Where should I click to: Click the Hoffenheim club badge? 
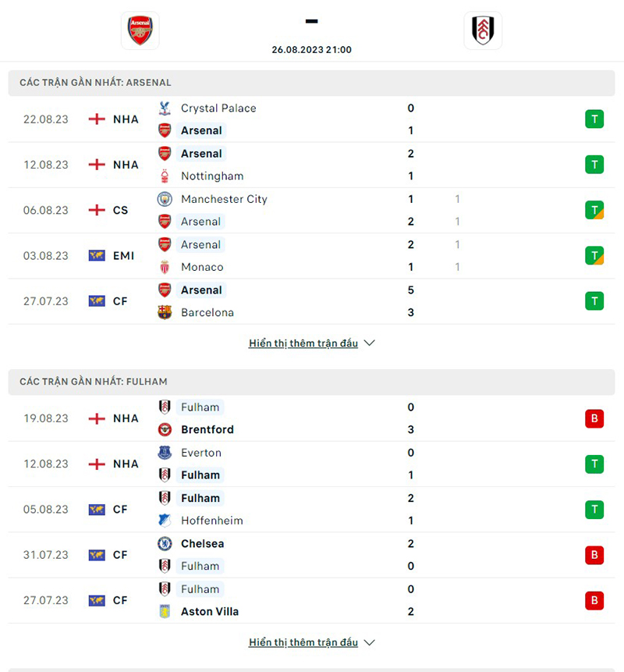pos(165,520)
